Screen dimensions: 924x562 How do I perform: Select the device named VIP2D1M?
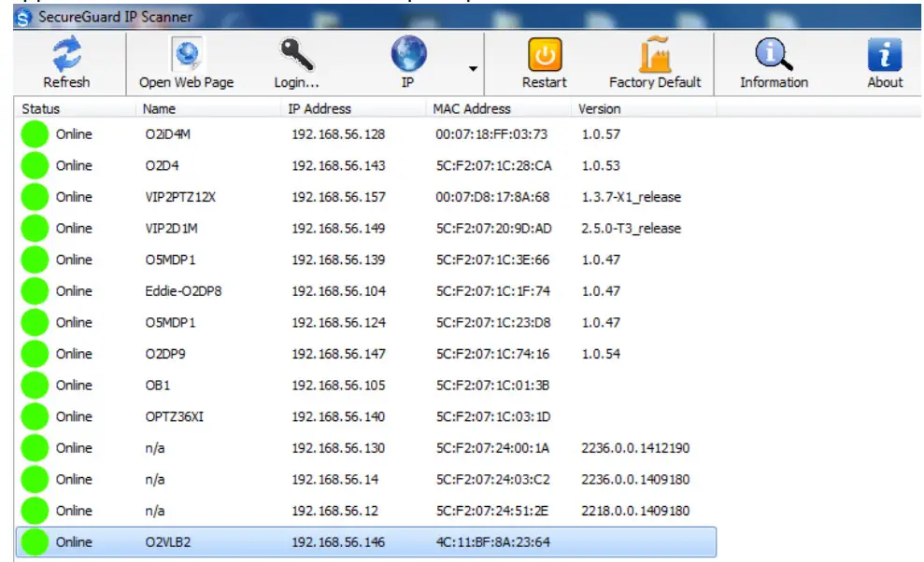click(172, 229)
